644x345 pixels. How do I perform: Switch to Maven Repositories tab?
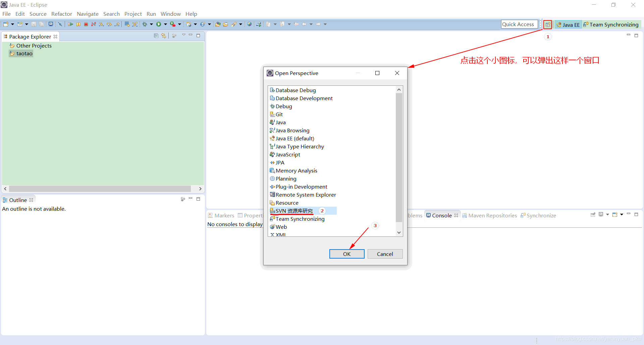point(489,215)
